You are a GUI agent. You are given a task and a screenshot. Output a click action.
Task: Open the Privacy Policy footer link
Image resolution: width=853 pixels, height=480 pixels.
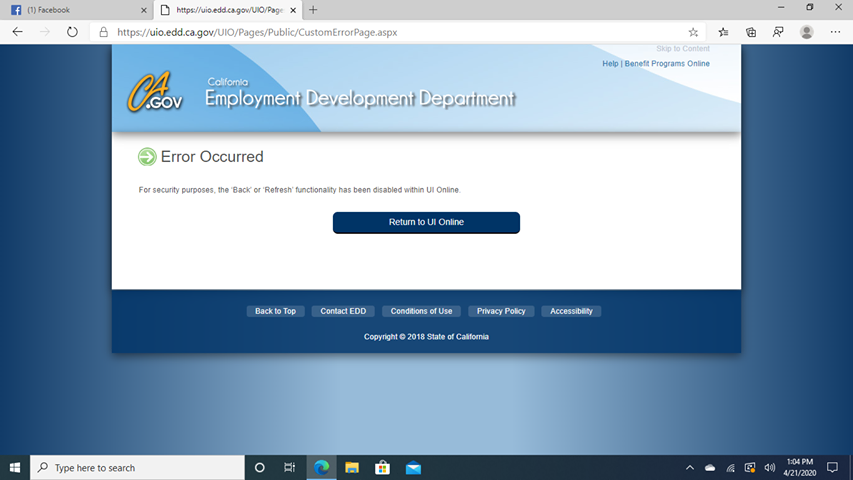(501, 311)
